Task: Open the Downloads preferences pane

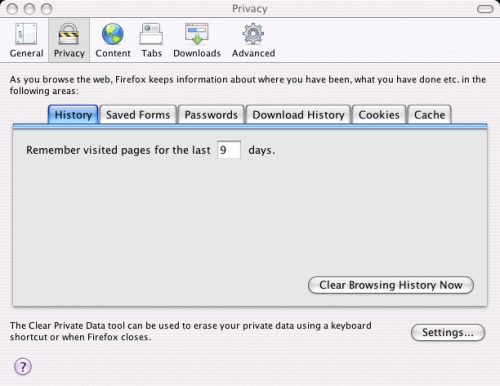Action: [197, 40]
